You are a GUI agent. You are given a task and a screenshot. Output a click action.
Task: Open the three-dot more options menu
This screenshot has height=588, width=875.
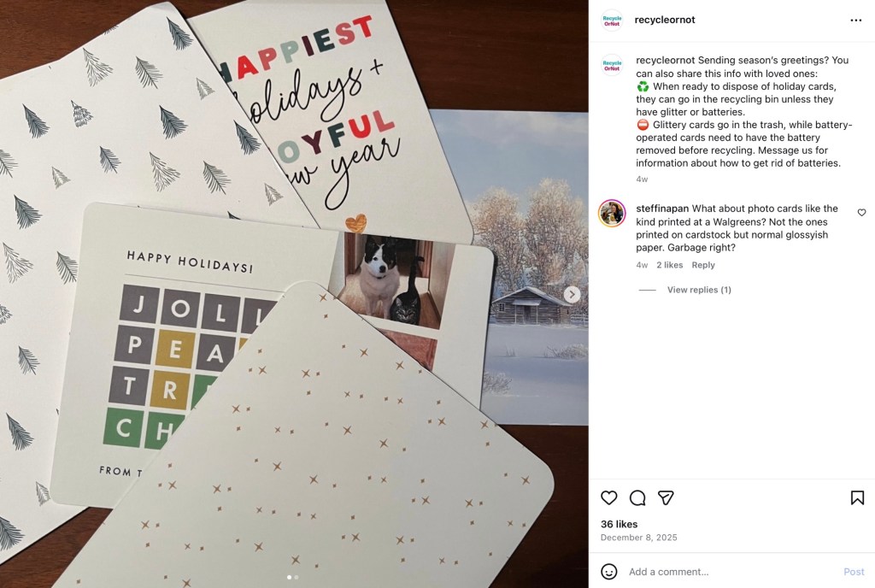pos(856,20)
